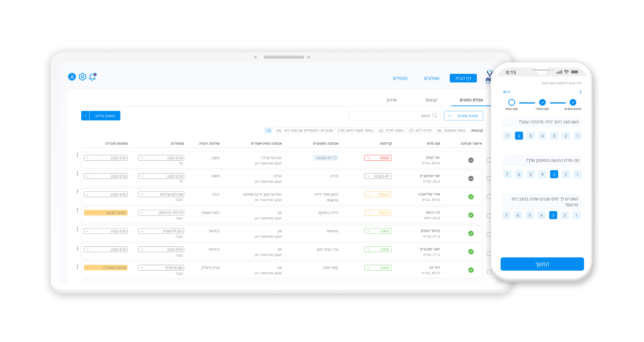
Task: Open the ממתין לטופס 17 status dropdown
Action: coord(106,268)
